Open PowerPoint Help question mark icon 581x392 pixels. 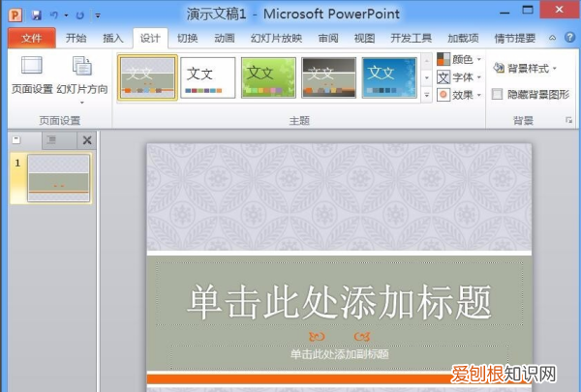pyautogui.click(x=570, y=38)
